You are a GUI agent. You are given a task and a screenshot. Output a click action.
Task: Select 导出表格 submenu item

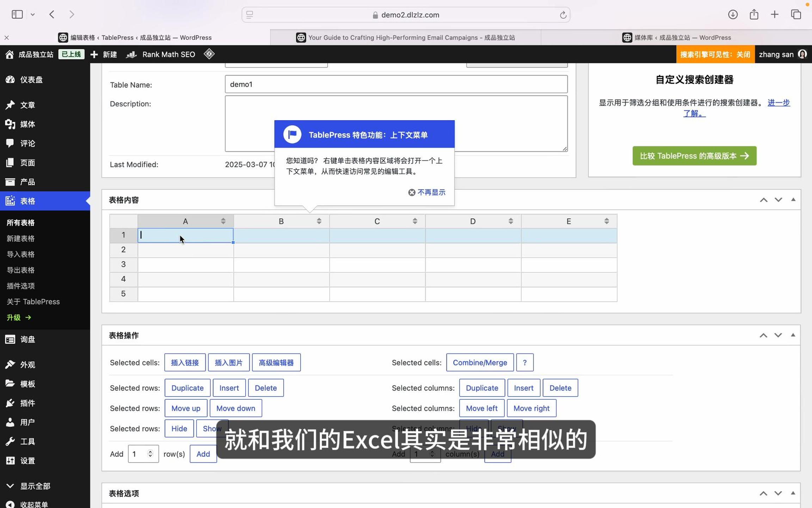click(20, 270)
